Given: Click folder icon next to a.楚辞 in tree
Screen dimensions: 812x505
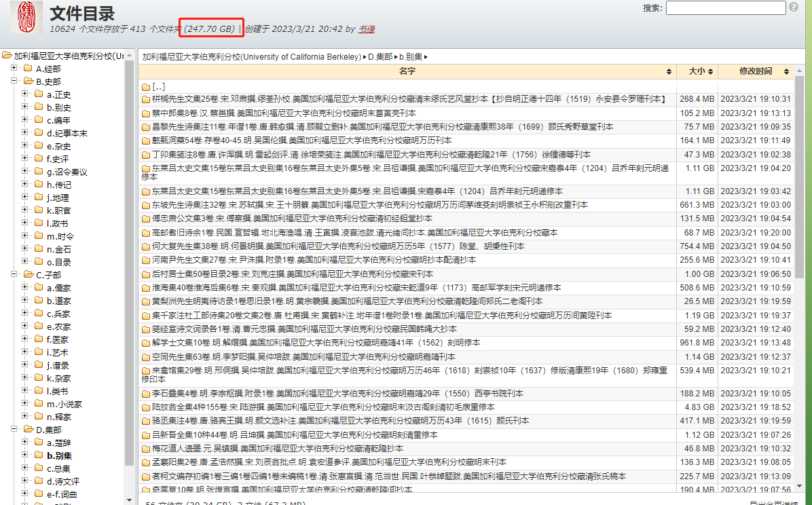Looking at the screenshot, I should (x=39, y=443).
